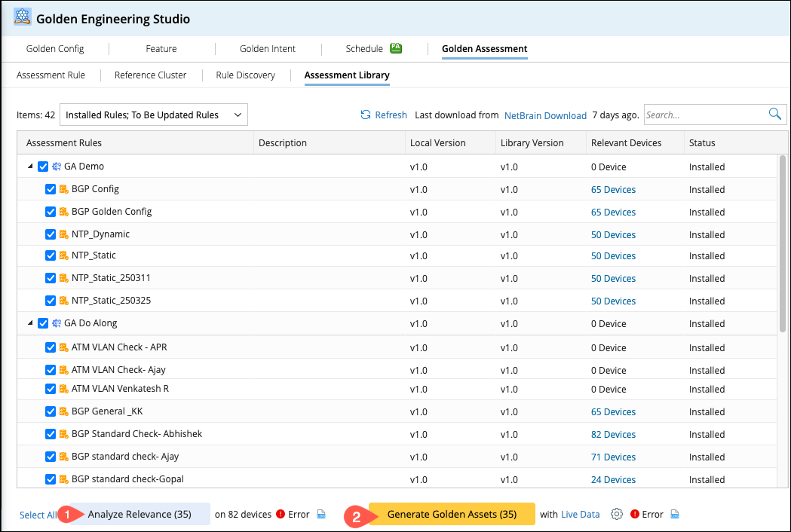Collapse the GA Do Along tree group
The height and width of the screenshot is (532, 791).
(30, 323)
